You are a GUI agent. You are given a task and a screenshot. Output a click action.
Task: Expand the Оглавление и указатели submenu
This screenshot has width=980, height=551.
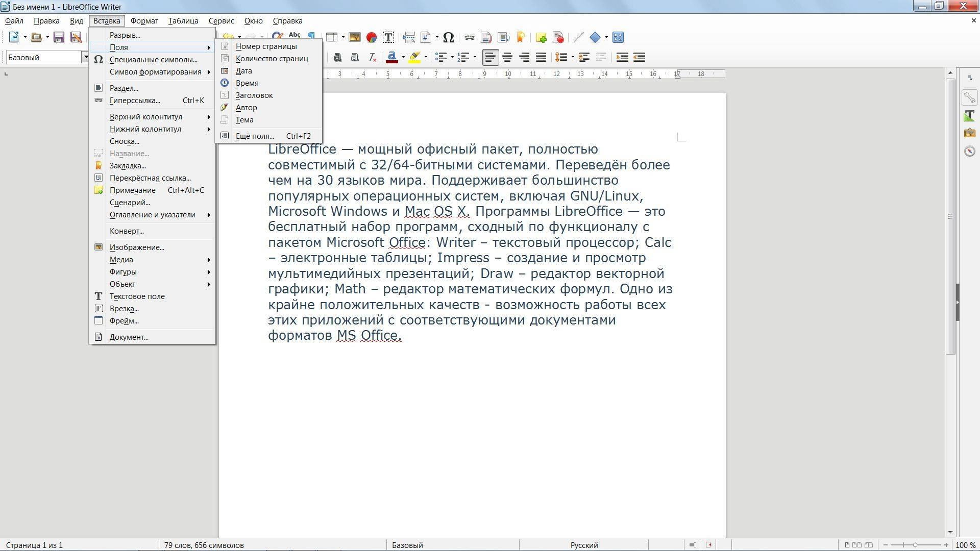coord(152,215)
